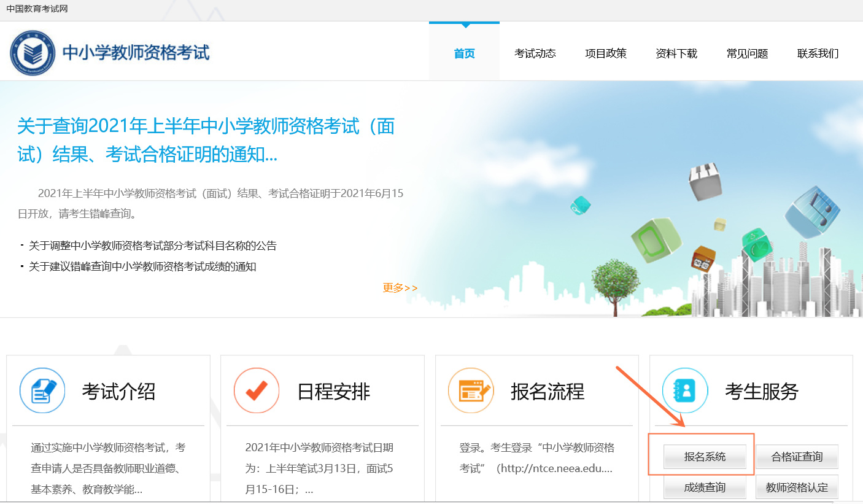Select 常见问题 in the top navigation
The image size is (863, 504).
pos(747,53)
